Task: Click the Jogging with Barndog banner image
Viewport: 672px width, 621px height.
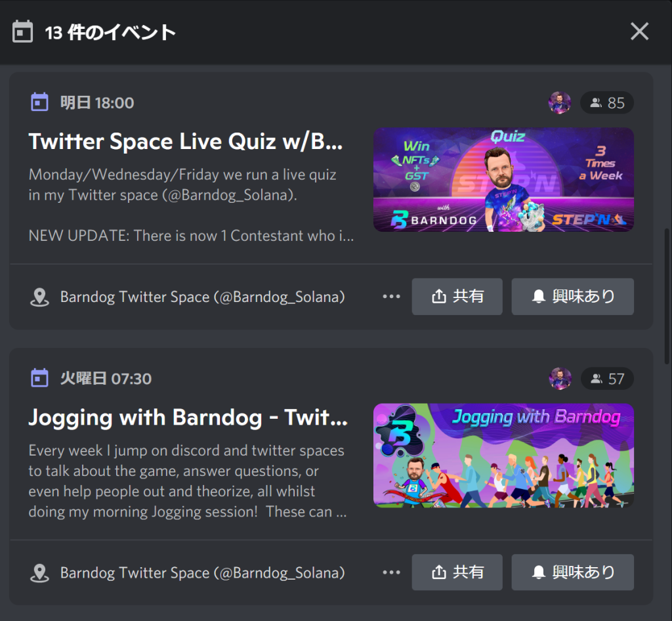Action: 503,456
